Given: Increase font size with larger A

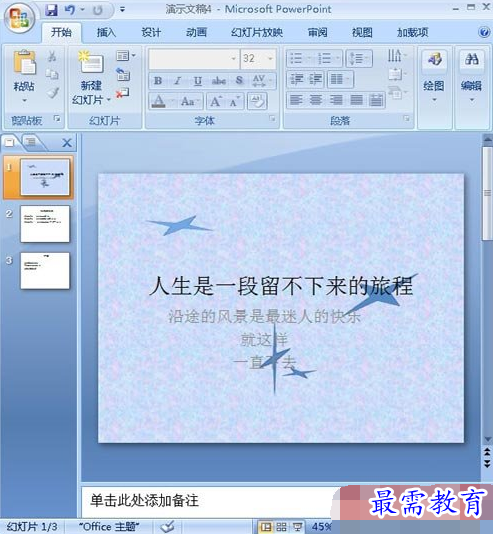Looking at the screenshot, I should [x=216, y=101].
